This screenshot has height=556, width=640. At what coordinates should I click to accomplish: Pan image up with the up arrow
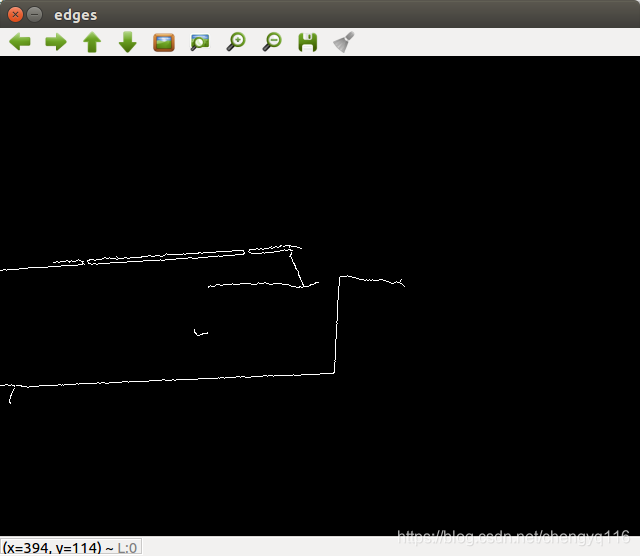click(92, 42)
